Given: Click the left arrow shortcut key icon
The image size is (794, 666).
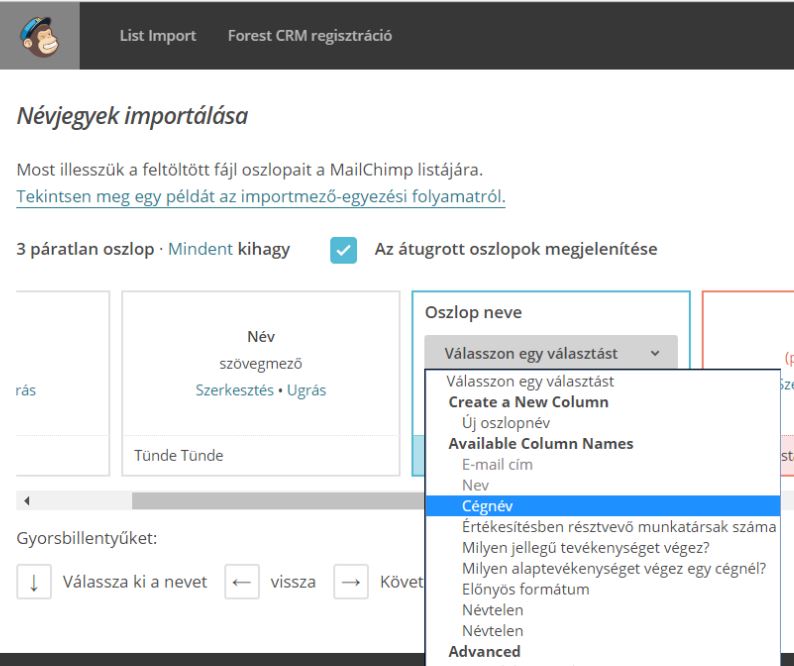Looking at the screenshot, I should (x=241, y=582).
